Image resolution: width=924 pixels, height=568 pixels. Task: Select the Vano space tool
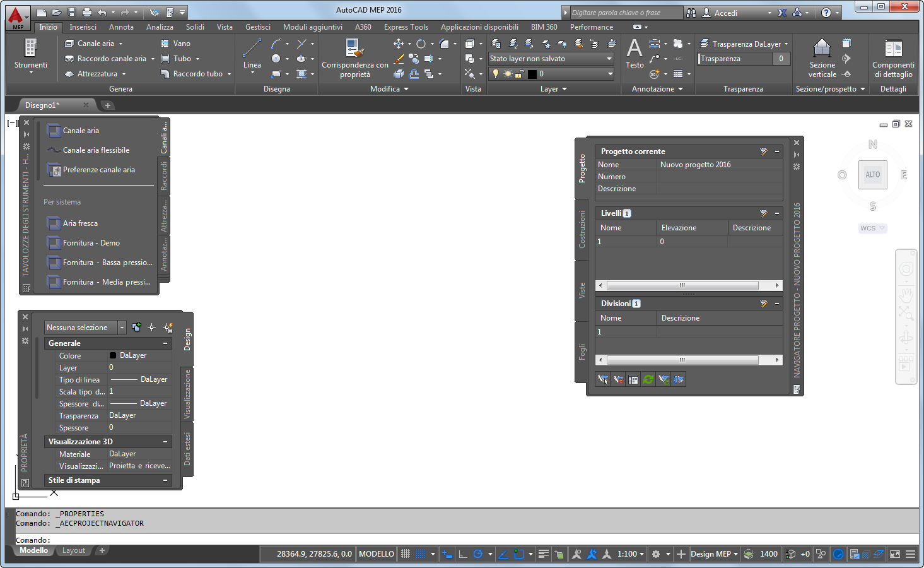(x=175, y=44)
